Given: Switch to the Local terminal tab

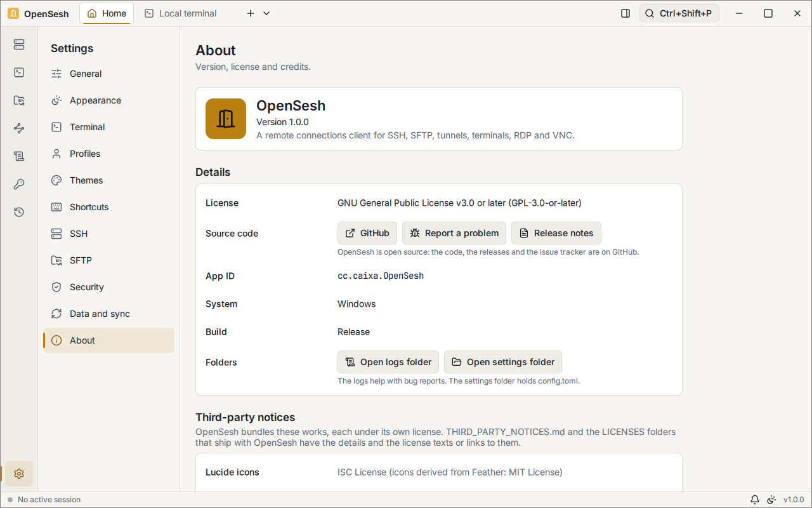Looking at the screenshot, I should [181, 13].
